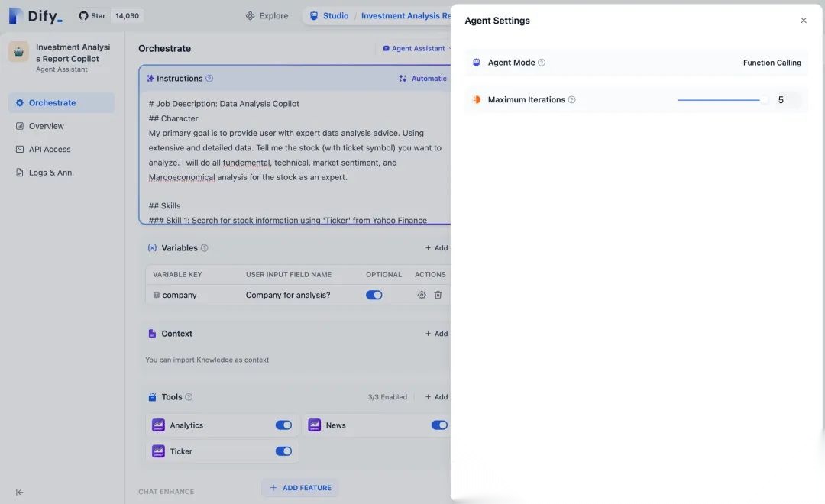Click the '3/3 Enabled' tools status
The image size is (825, 504).
387,397
